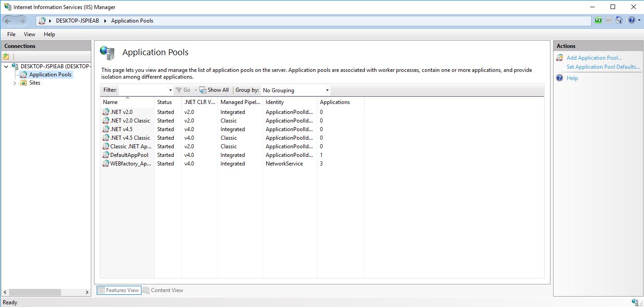Screen dimensions: 644x307
Task: Click the Back navigation arrow
Action: (8, 20)
